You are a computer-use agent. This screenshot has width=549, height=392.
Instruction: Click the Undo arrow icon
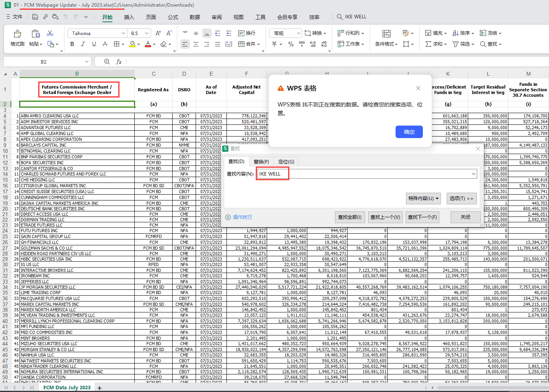point(66,17)
